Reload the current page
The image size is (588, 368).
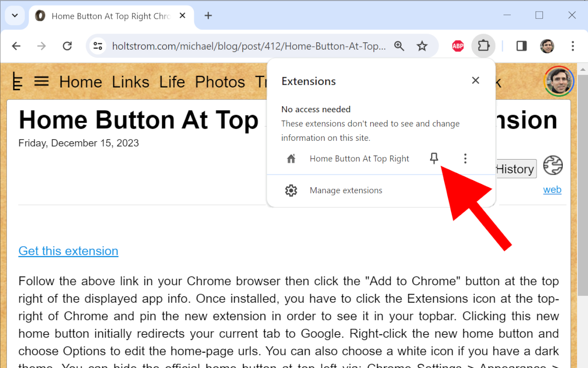pos(68,46)
